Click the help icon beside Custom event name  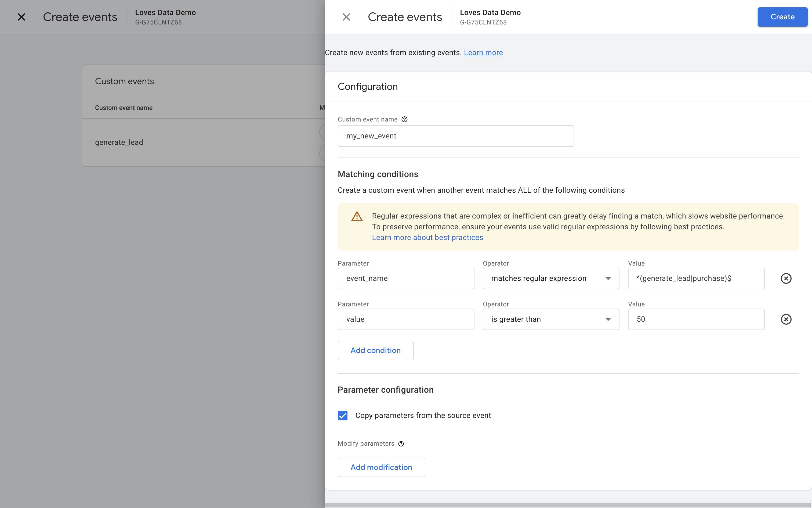404,119
